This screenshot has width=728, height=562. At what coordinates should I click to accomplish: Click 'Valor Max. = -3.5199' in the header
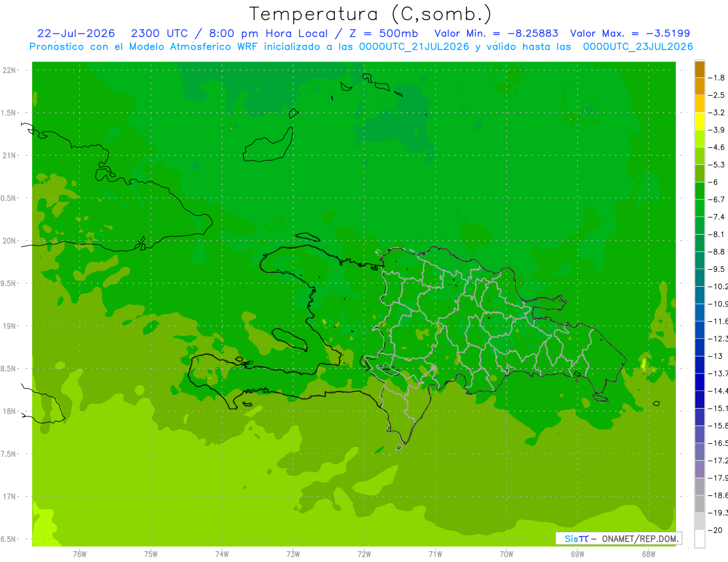[630, 33]
